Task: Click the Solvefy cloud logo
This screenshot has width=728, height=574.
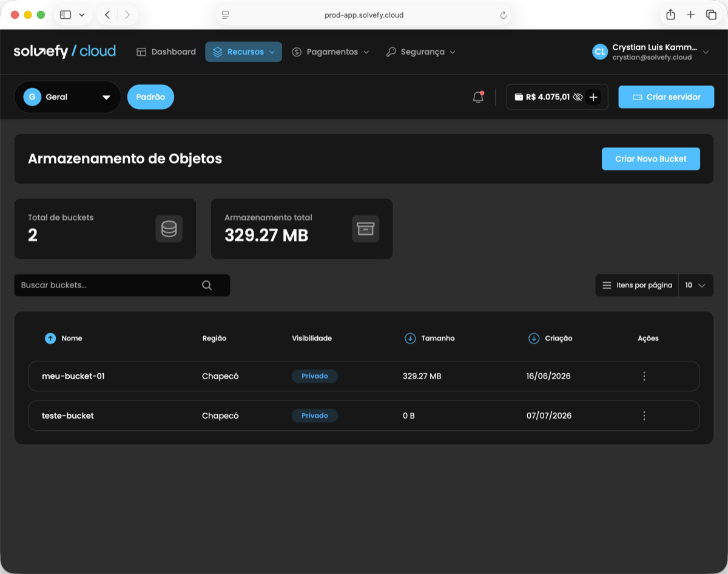Action: pos(64,52)
